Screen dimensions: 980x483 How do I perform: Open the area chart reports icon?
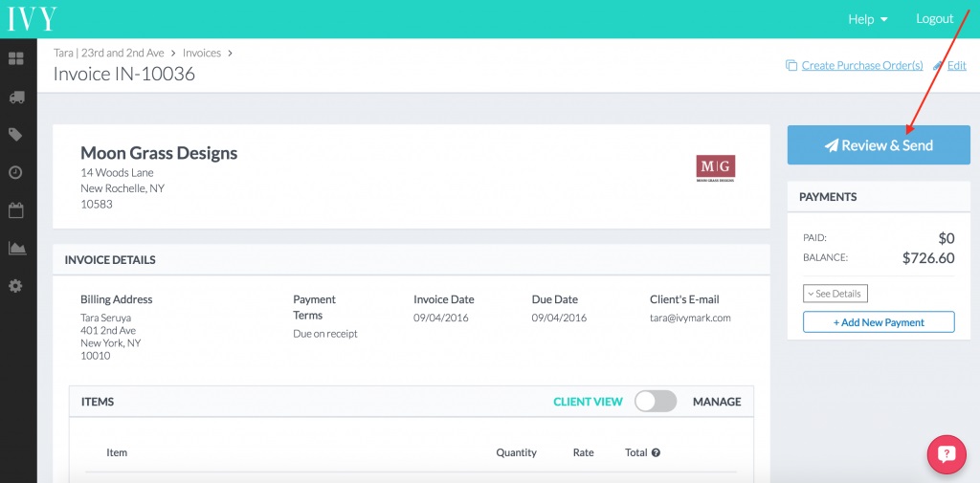coord(17,248)
